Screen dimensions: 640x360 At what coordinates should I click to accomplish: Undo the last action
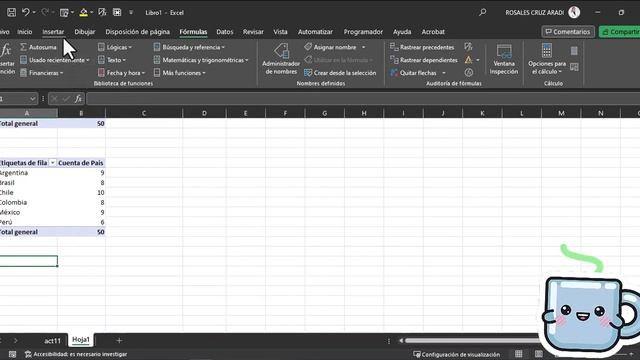[26, 13]
